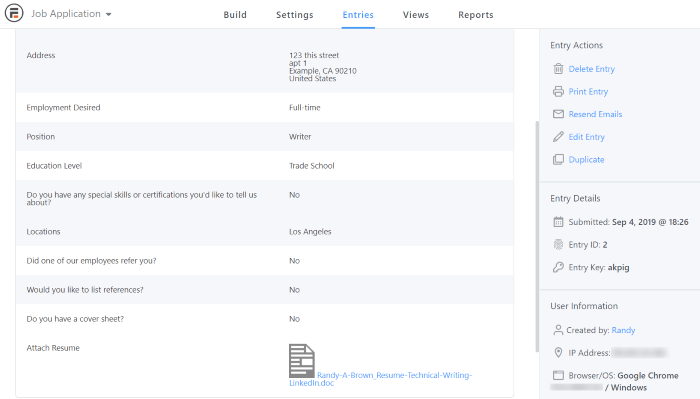Click the 'Writer' position value
Viewport: 700px width, 399px height.
pos(300,137)
